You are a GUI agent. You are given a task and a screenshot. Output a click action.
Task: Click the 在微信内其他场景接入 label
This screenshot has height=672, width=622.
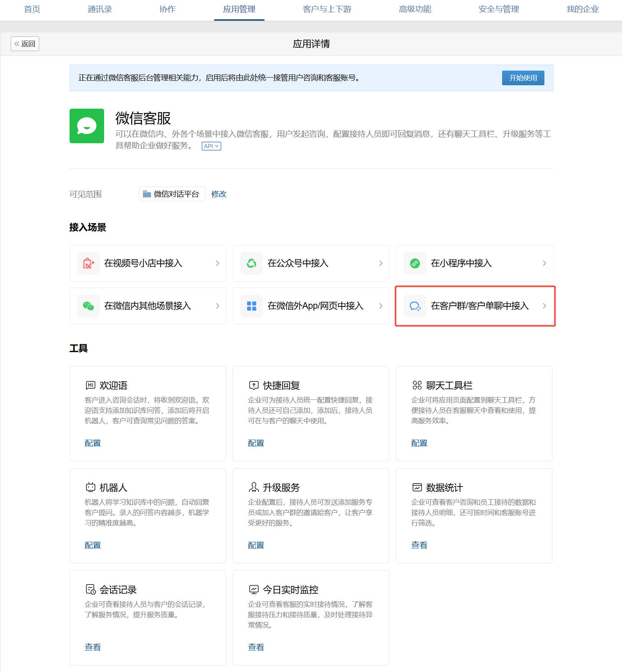[148, 306]
